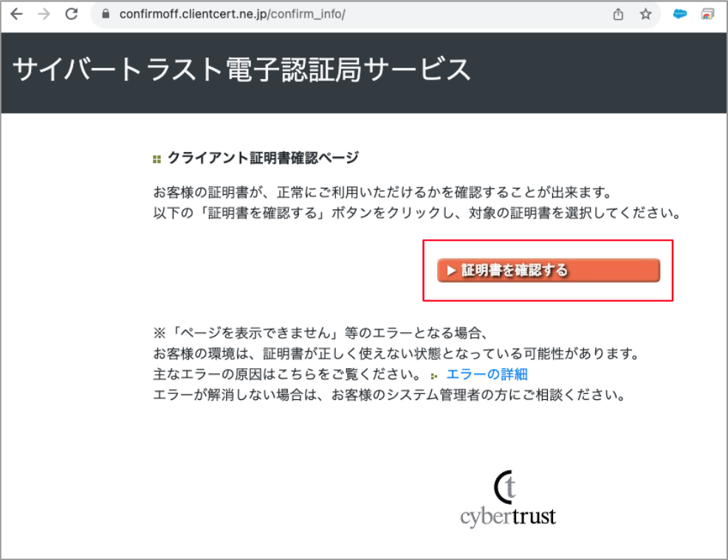Click the ※「ページを表示できません」 notice line
This screenshot has width=728, height=560.
(x=321, y=331)
